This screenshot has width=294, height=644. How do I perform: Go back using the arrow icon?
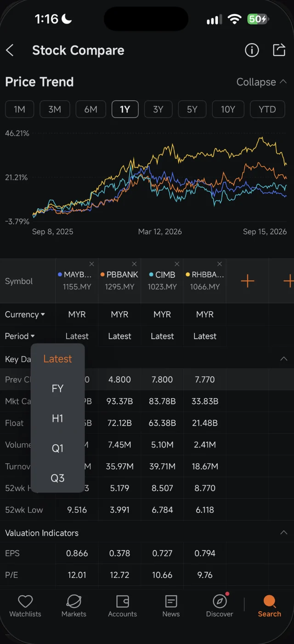point(10,50)
